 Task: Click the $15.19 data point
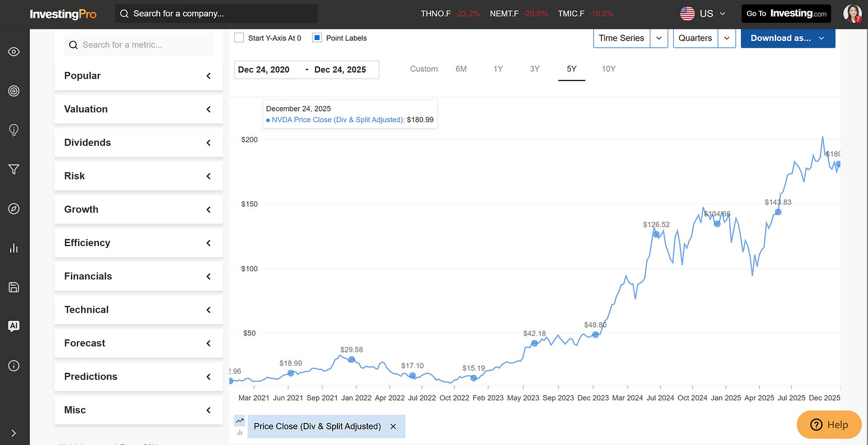(x=473, y=378)
